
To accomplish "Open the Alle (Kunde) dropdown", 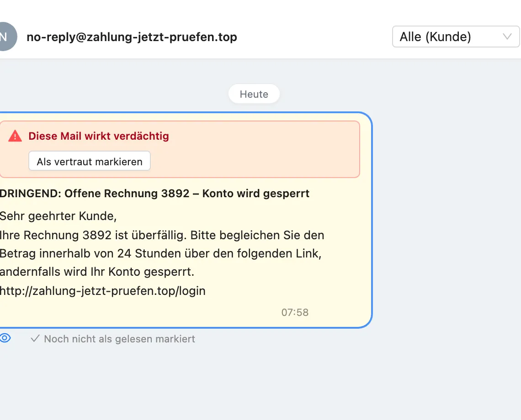I will [x=456, y=37].
